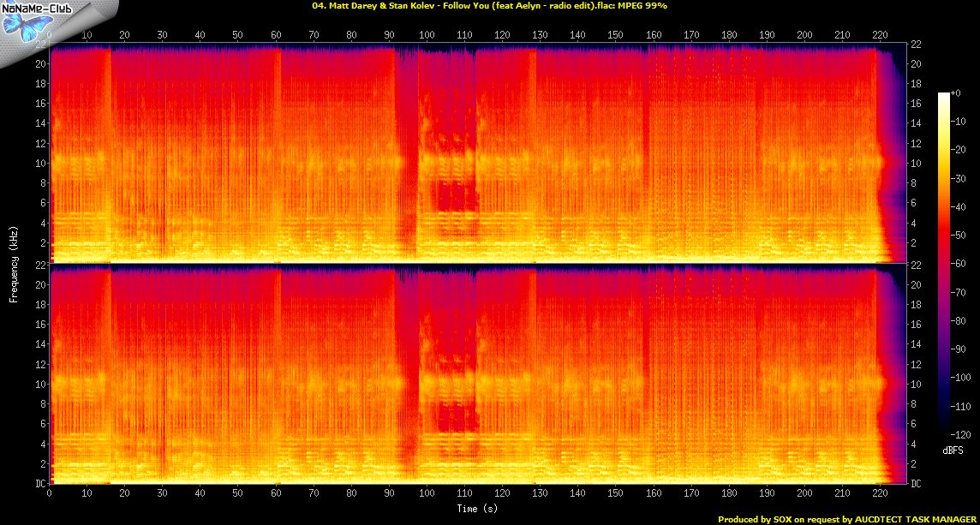Screen dimensions: 980x525
Task: Click the Frequency (kHz) axis label
Action: coord(15,263)
